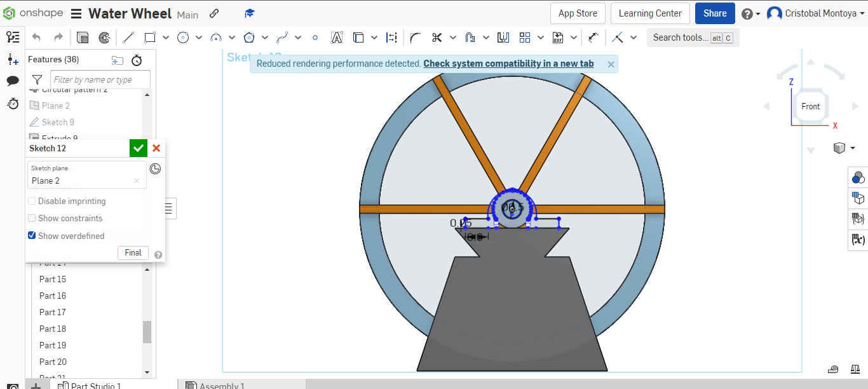
Task: Uncheck Show overdefined option
Action: point(32,236)
